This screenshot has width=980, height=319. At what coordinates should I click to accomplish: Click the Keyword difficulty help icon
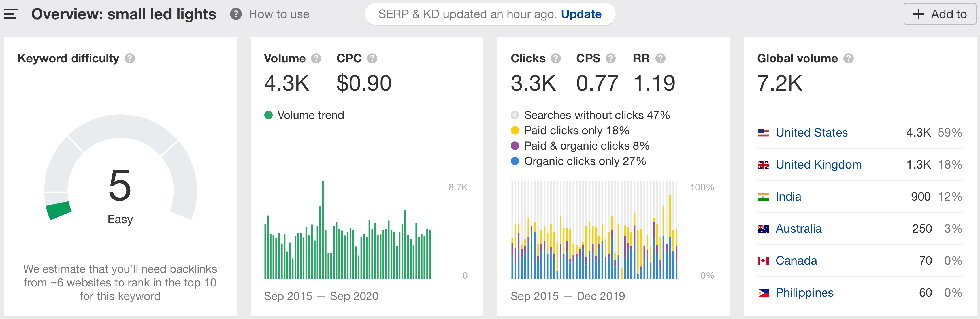(x=130, y=58)
